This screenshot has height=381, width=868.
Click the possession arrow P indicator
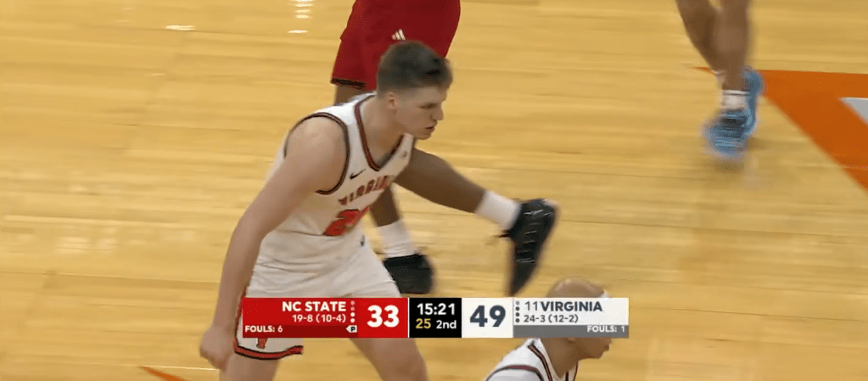(351, 329)
